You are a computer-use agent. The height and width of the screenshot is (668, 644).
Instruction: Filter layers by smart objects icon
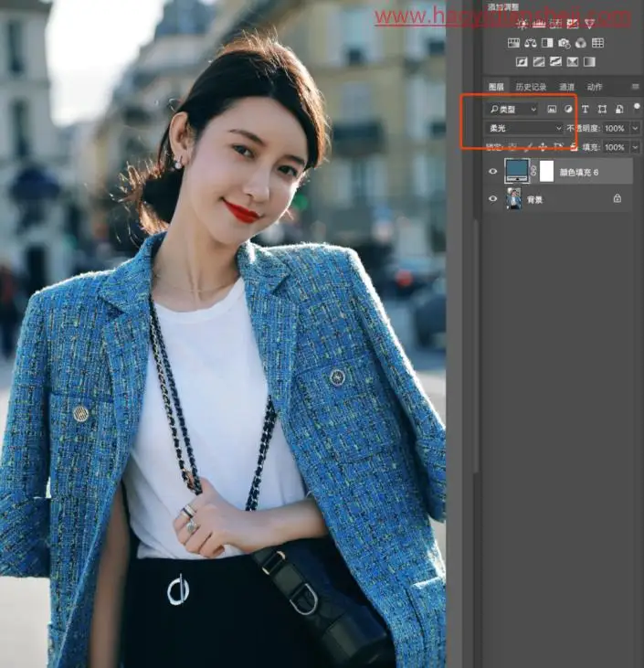619,109
